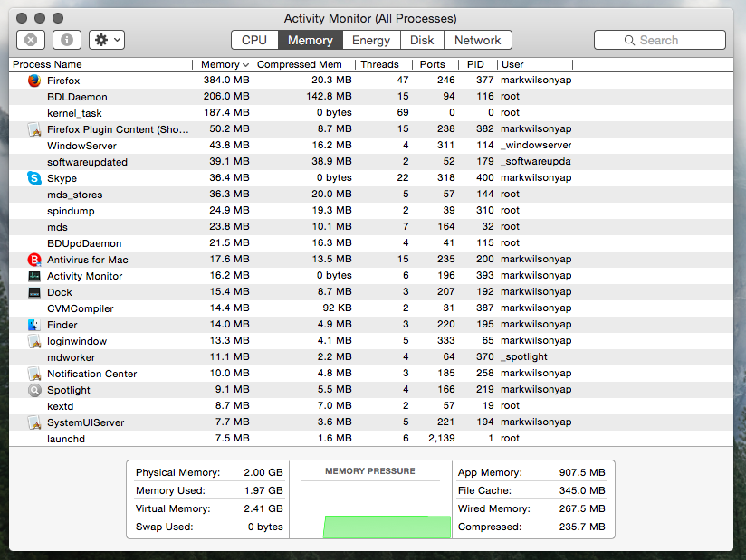This screenshot has height=560, width=746.
Task: Click the Antivirus for Mac icon
Action: [34, 260]
